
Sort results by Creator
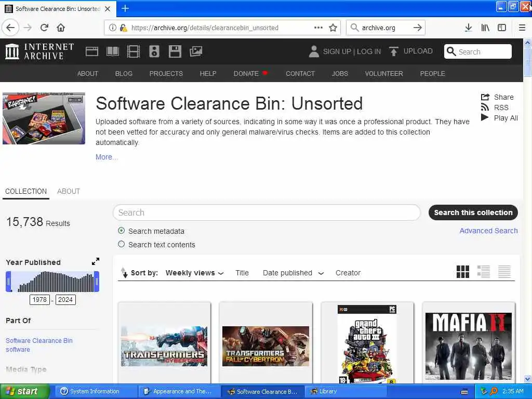(348, 273)
